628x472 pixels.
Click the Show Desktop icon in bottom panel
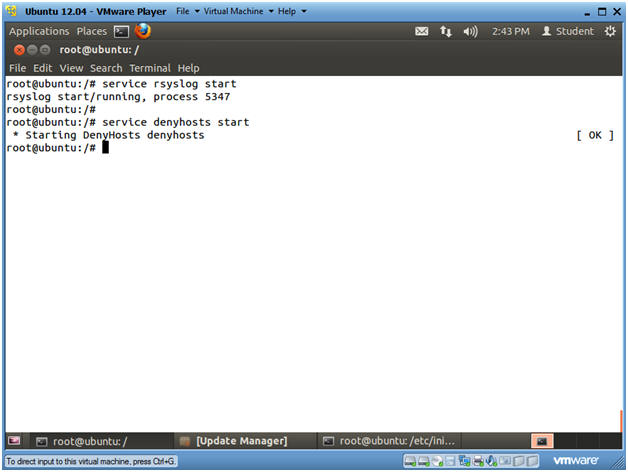14,441
